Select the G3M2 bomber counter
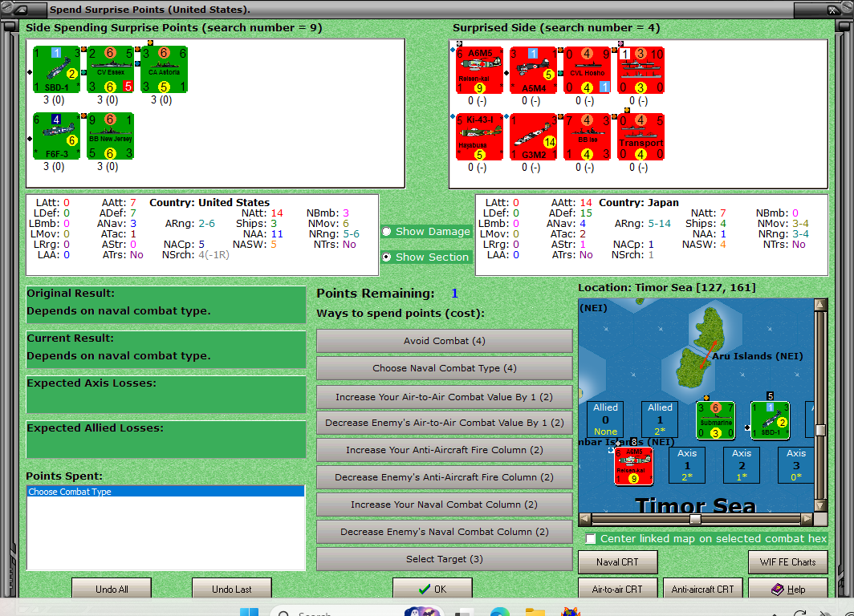Viewport: 854px width, 616px height. pos(533,136)
